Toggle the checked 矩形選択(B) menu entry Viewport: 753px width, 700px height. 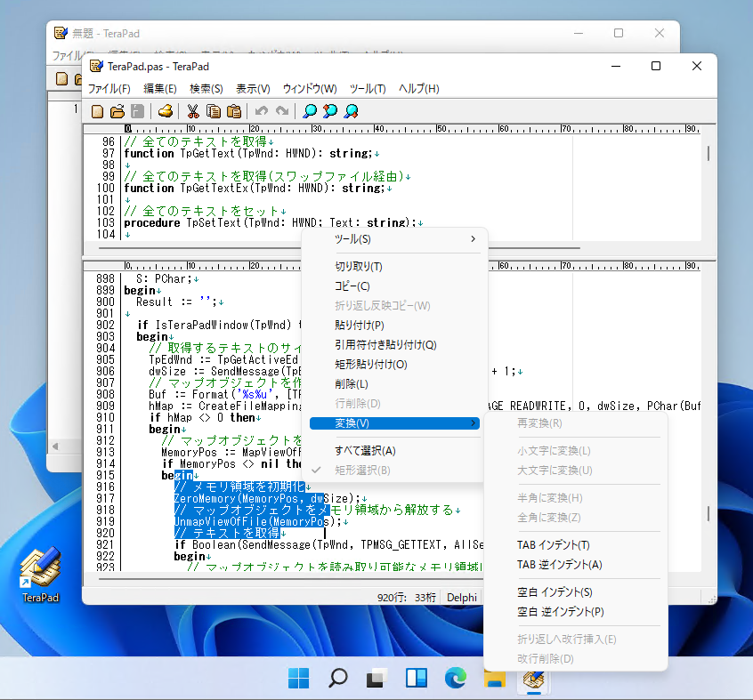[x=362, y=470]
